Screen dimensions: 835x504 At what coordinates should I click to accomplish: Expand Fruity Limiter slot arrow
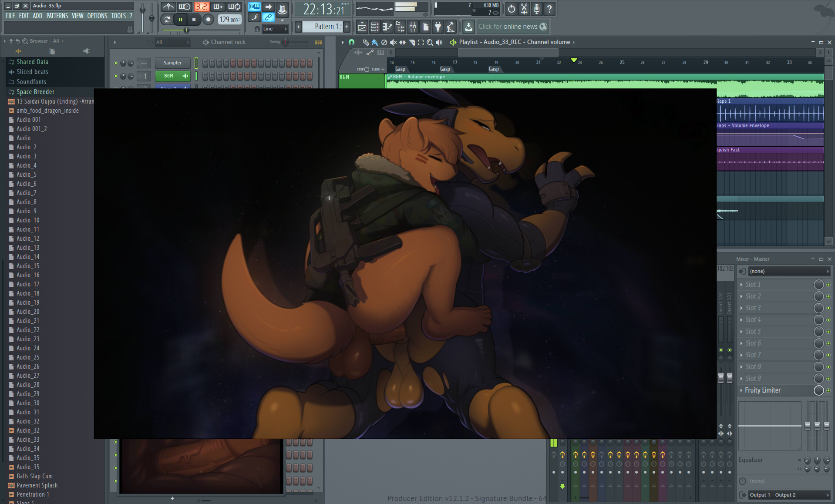(x=741, y=390)
